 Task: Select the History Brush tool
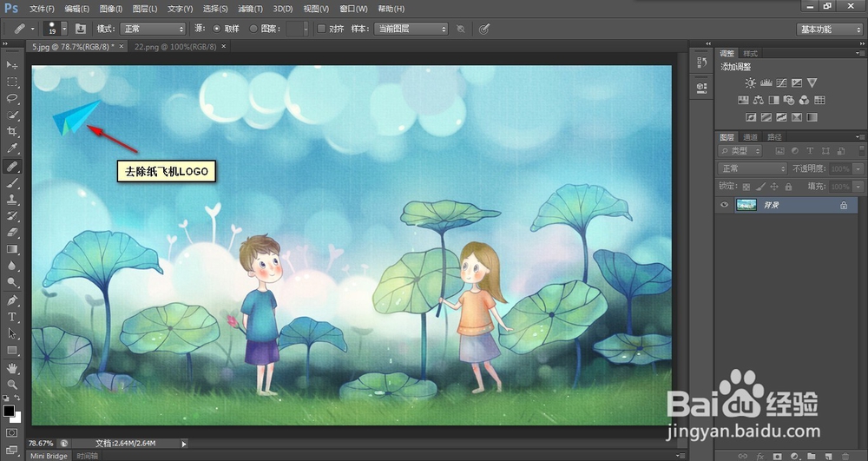tap(11, 216)
